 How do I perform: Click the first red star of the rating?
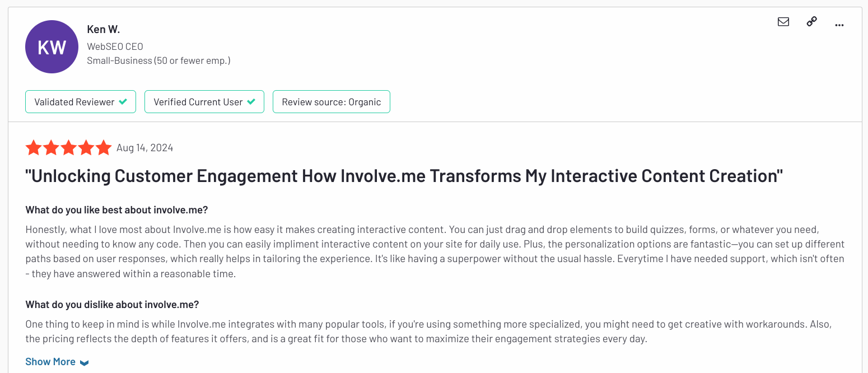[x=34, y=147]
